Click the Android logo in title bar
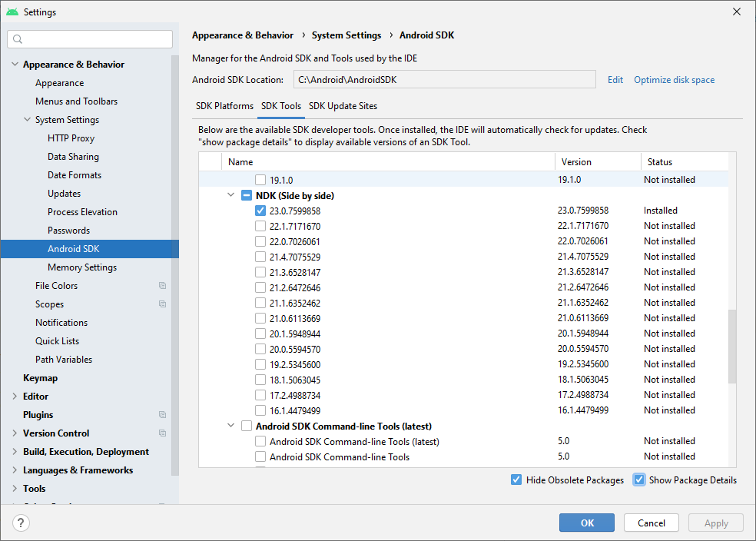 tap(12, 12)
